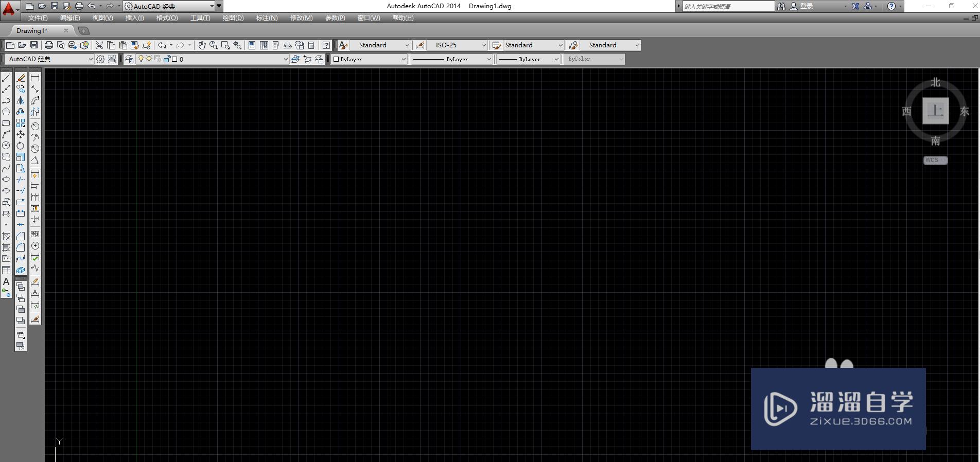
Task: Activate the Revision Cloud tool
Action: pyautogui.click(x=6, y=157)
